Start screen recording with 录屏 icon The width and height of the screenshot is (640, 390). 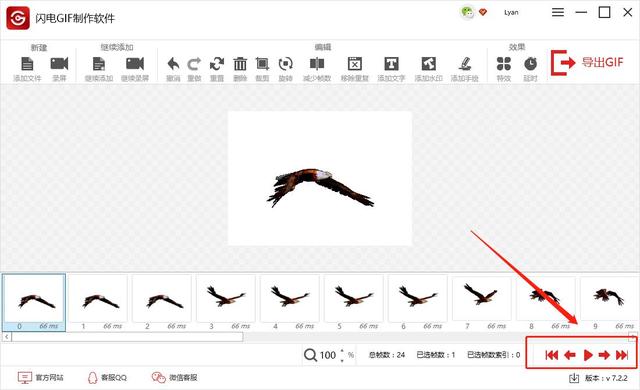click(59, 64)
